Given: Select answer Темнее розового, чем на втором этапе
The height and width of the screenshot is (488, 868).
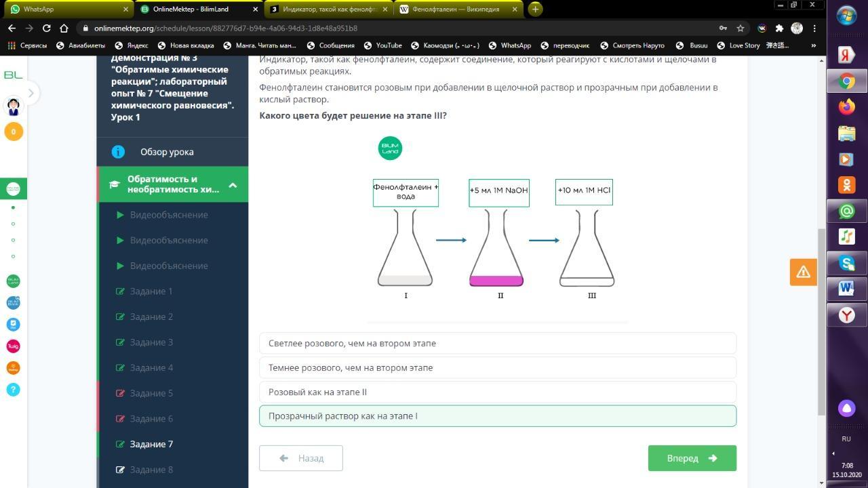Looking at the screenshot, I should pos(498,368).
